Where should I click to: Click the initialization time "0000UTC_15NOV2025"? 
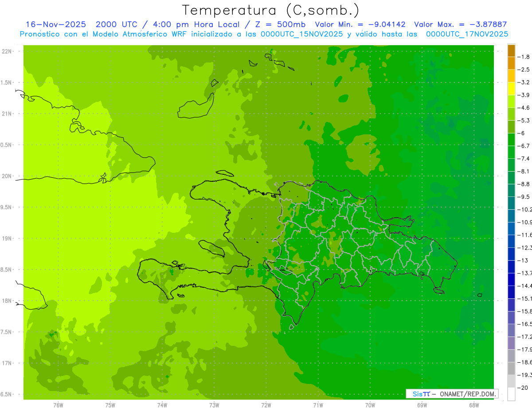pos(301,34)
